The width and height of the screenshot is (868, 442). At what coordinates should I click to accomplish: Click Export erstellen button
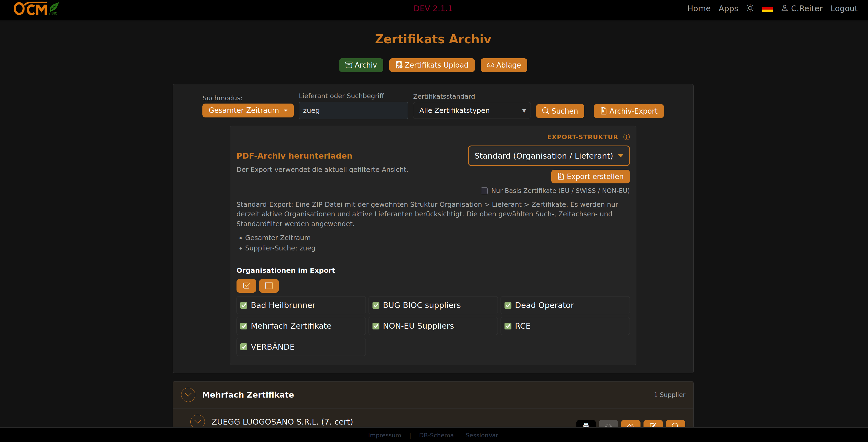coord(590,177)
